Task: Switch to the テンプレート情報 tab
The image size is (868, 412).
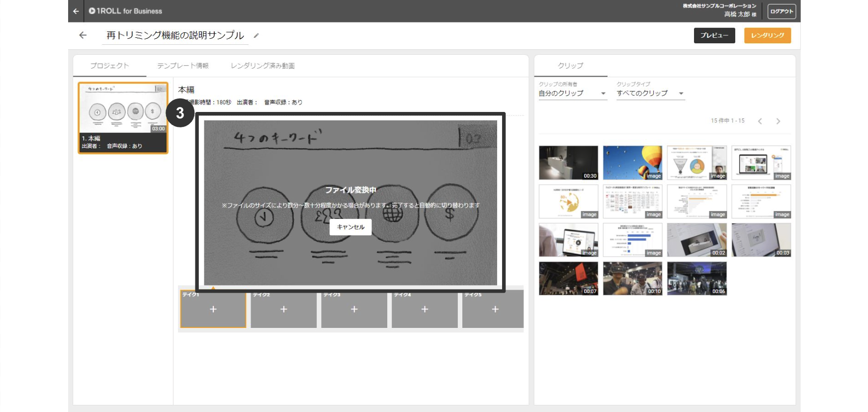Action: (x=183, y=66)
